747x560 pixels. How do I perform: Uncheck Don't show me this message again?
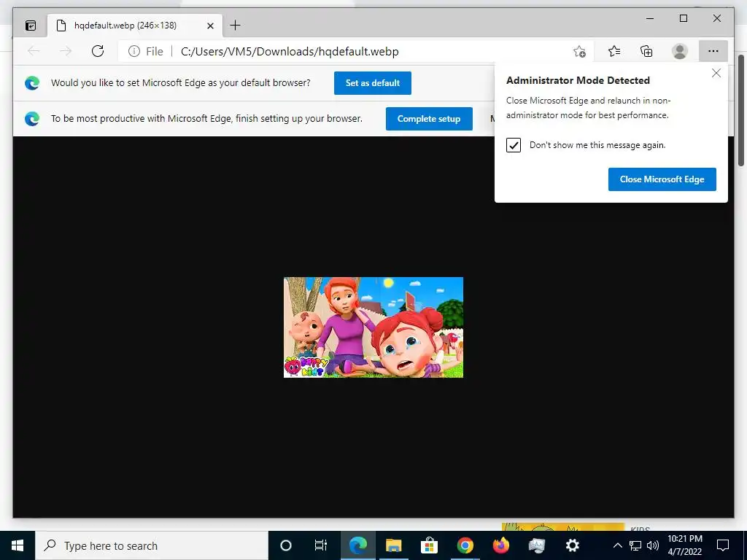pyautogui.click(x=514, y=145)
